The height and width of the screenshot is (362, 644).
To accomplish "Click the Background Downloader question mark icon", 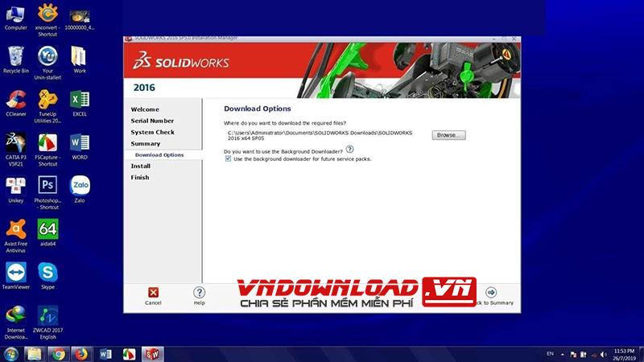I will [349, 149].
